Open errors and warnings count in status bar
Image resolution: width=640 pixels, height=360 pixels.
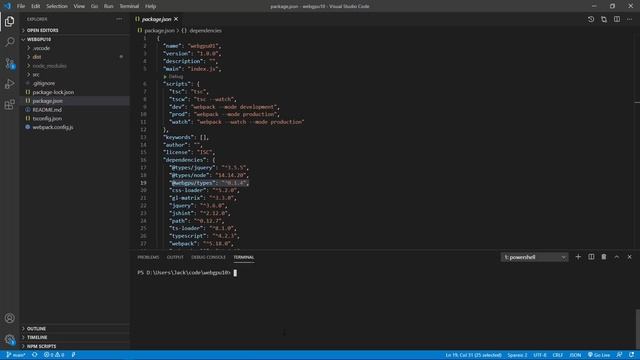point(54,355)
